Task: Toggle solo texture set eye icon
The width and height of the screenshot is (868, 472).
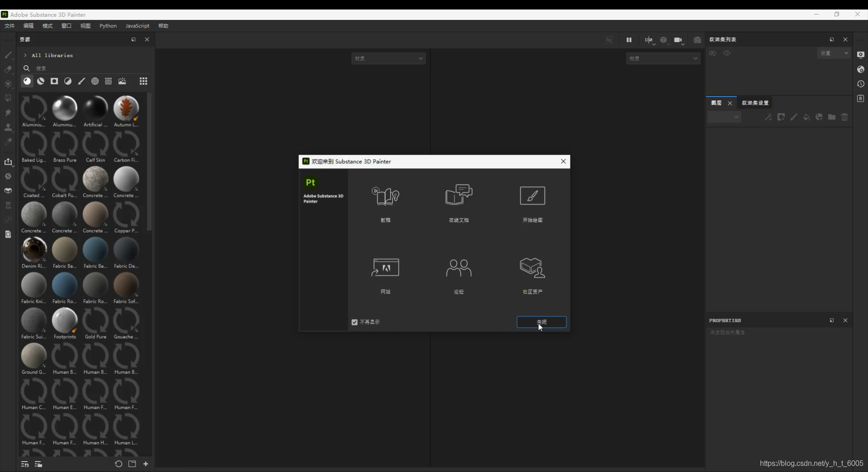Action: [727, 53]
